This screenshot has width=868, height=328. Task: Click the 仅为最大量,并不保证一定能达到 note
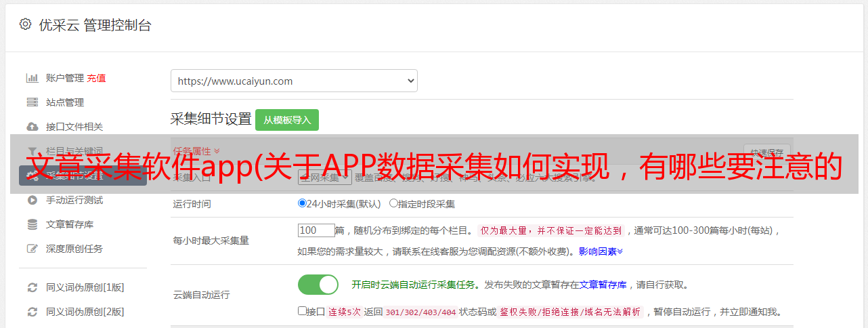[x=551, y=230]
